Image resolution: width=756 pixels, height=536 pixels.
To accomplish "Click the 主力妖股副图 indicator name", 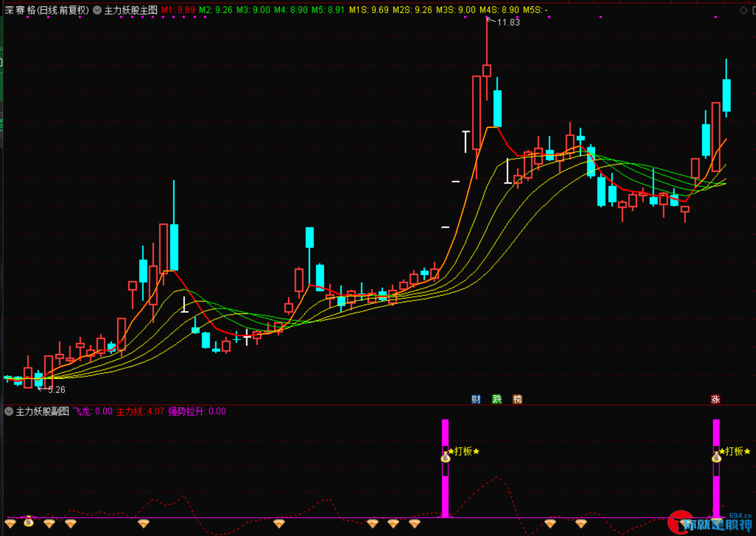I will pos(42,411).
